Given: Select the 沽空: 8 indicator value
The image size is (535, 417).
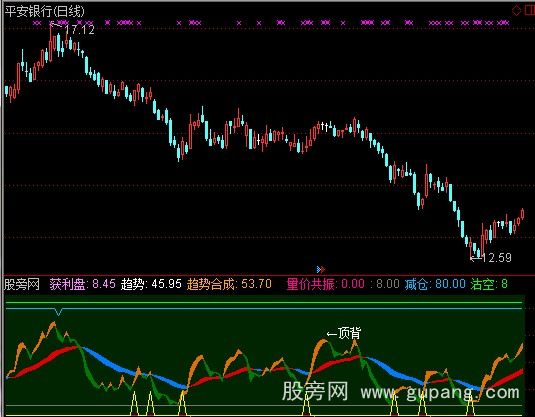Looking at the screenshot, I should (x=489, y=284).
